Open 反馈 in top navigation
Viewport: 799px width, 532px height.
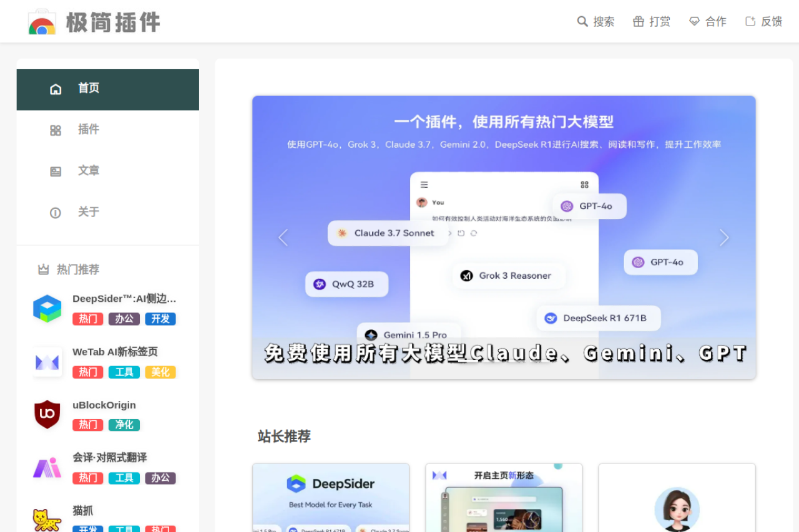[x=764, y=21]
